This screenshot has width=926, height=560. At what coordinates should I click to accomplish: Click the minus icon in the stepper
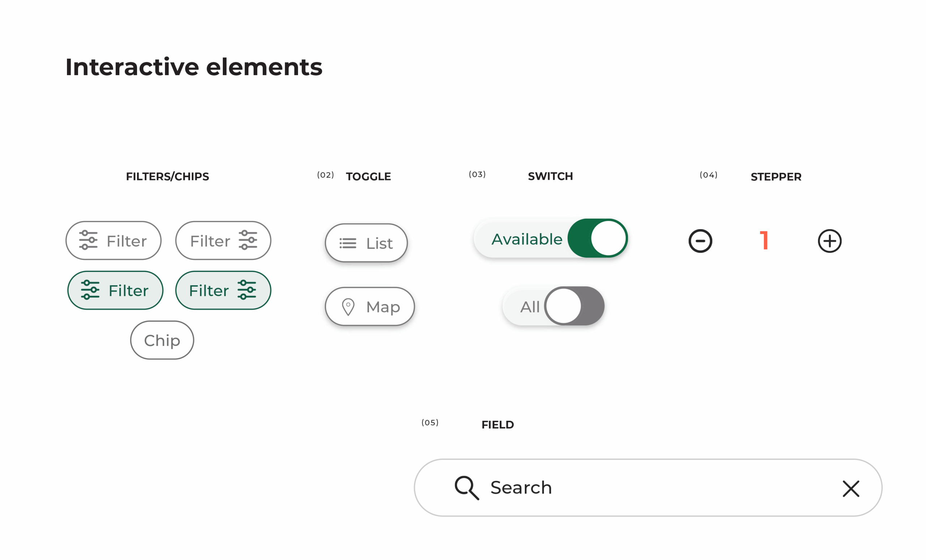[700, 241]
